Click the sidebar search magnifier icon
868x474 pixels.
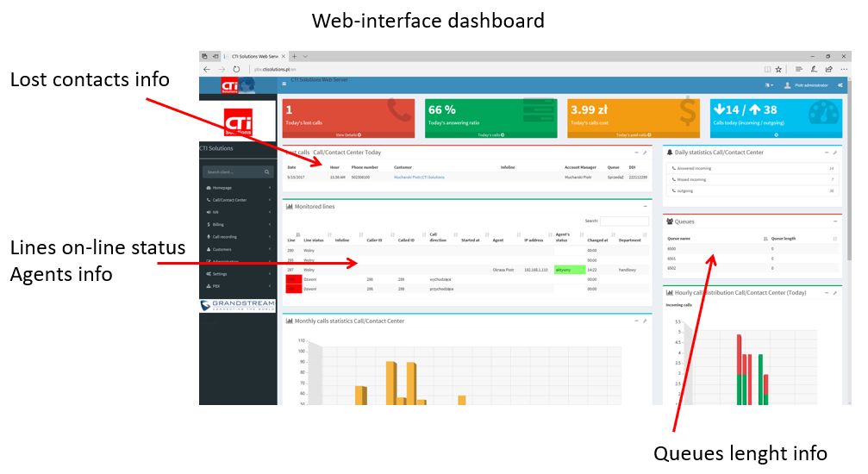tap(267, 172)
